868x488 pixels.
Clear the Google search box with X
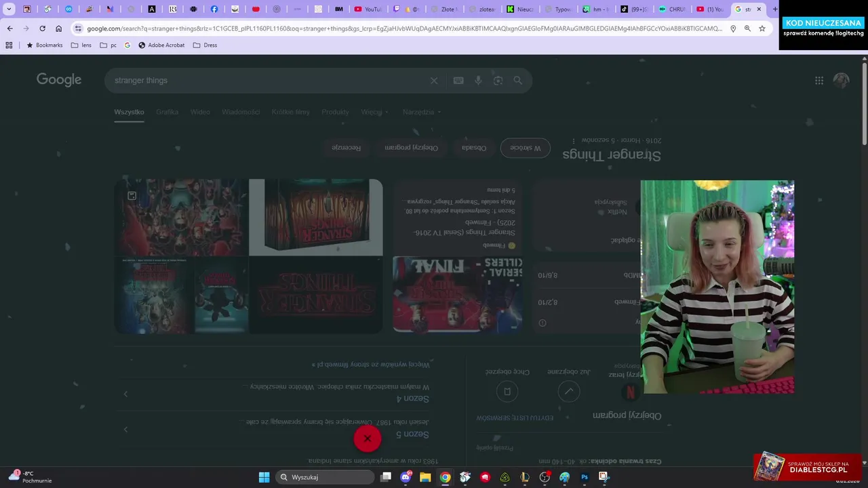pos(434,81)
